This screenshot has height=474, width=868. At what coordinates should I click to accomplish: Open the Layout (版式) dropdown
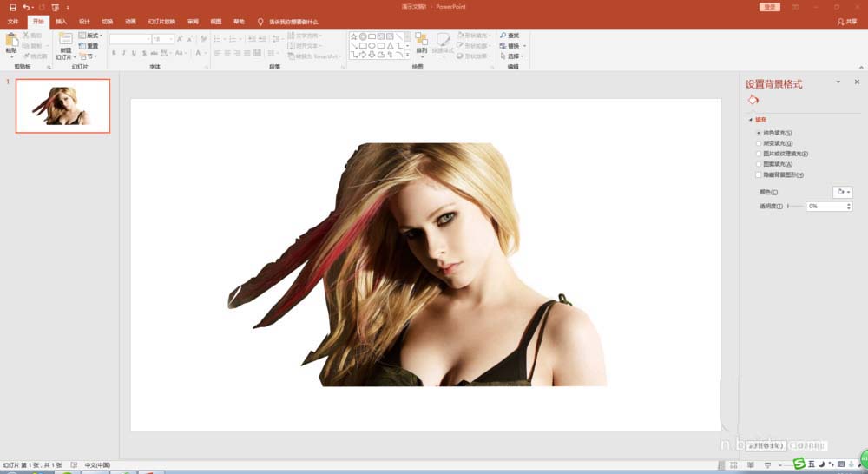tap(90, 36)
